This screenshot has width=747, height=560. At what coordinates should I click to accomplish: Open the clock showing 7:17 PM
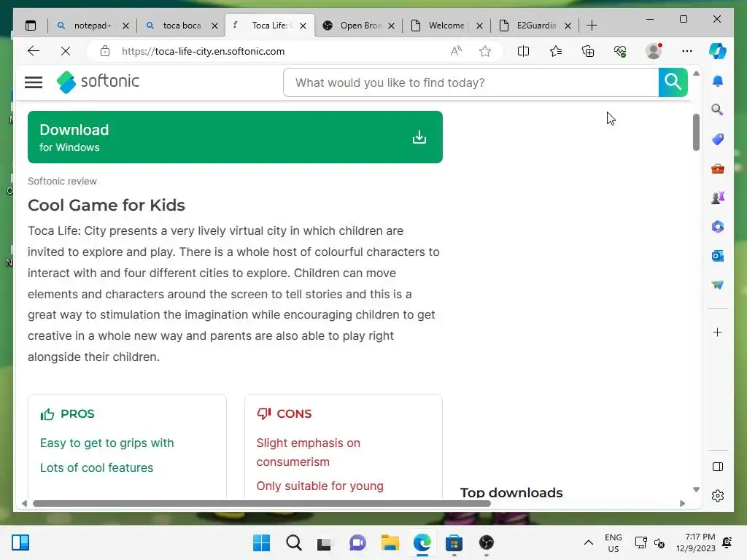pyautogui.click(x=696, y=542)
